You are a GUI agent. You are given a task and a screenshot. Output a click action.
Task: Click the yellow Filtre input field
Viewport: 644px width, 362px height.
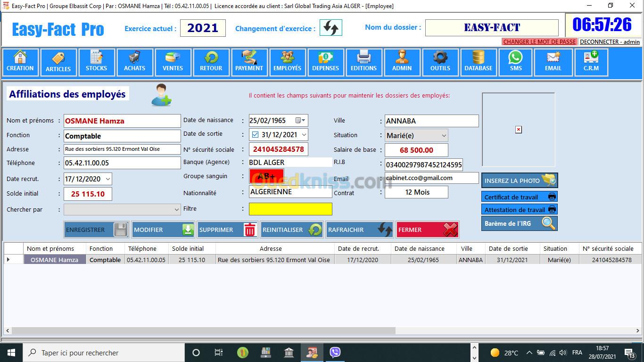(x=290, y=209)
